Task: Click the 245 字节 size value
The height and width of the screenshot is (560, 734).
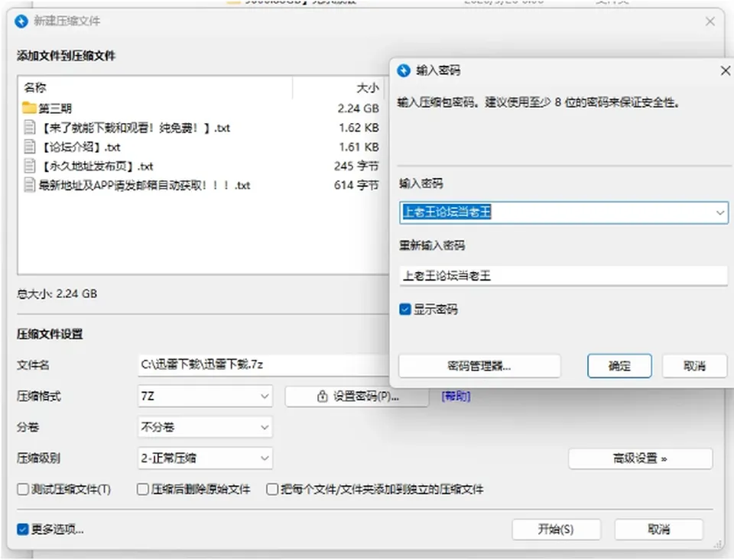Action: coord(356,166)
